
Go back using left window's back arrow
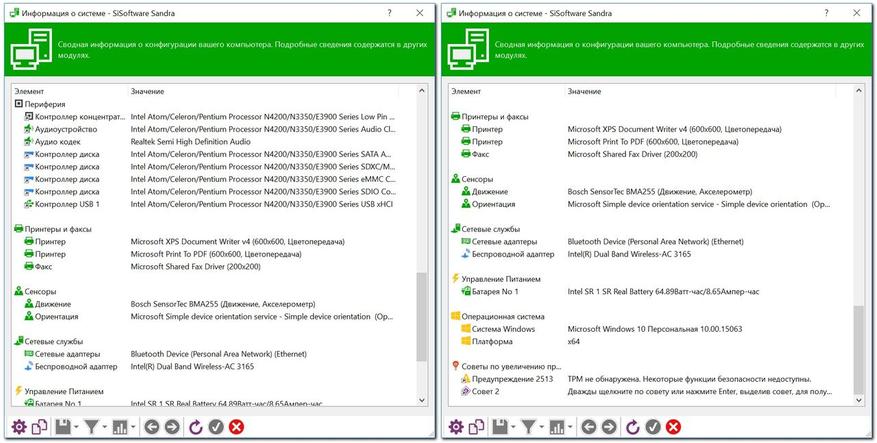point(152,427)
